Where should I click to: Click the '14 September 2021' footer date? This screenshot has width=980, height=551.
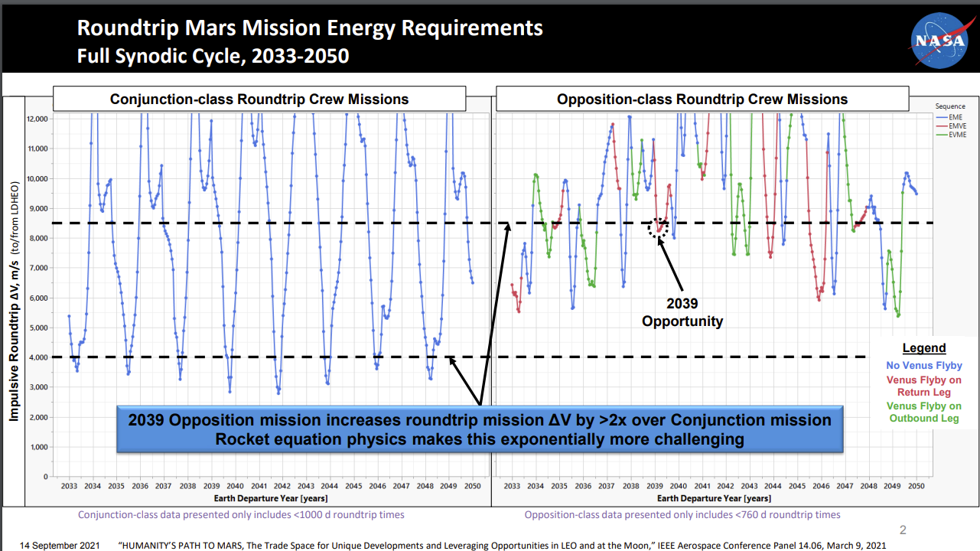[x=58, y=546]
